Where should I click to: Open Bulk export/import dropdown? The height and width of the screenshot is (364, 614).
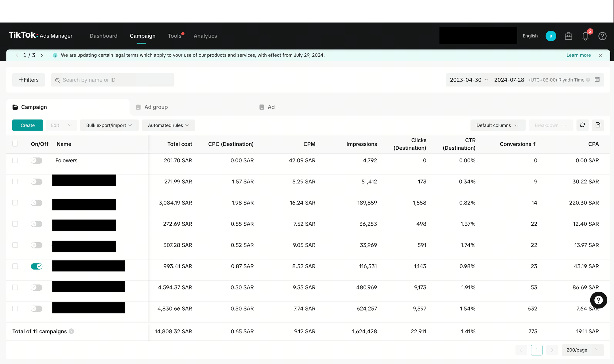point(109,125)
